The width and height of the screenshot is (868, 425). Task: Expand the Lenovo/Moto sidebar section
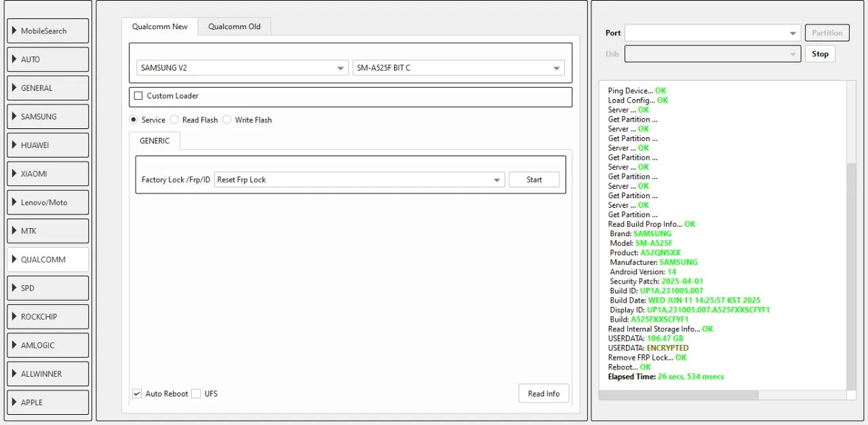(x=48, y=202)
